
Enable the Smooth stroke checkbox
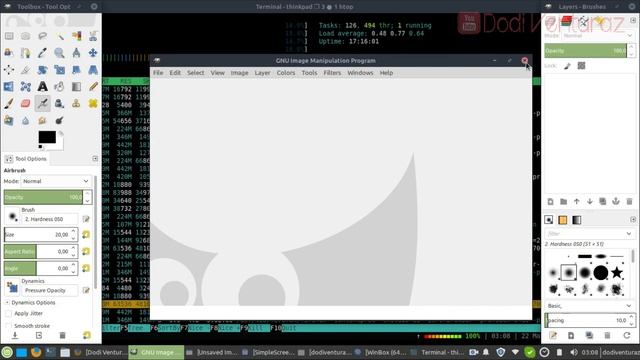coord(9,326)
